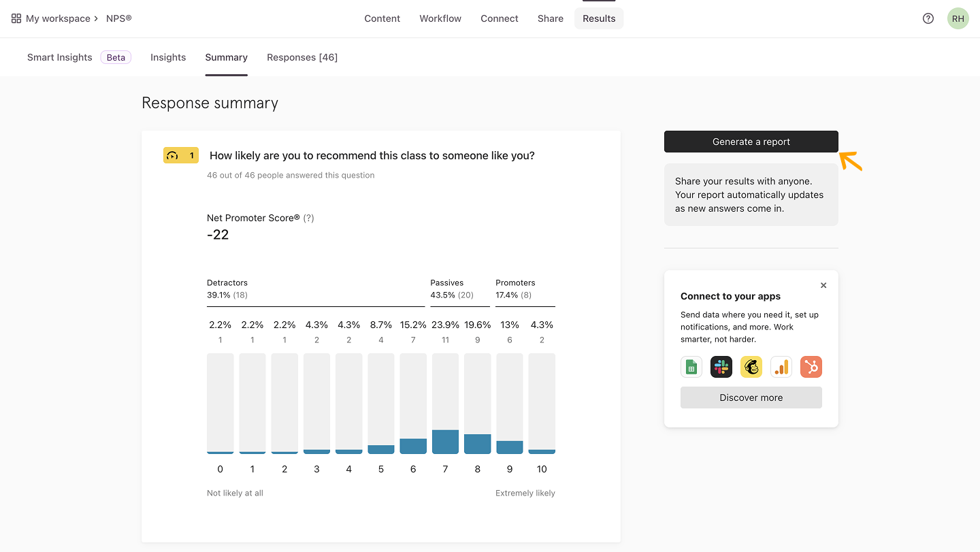Click the yellow NPS question type badge
This screenshot has width=980, height=552.
coord(181,155)
